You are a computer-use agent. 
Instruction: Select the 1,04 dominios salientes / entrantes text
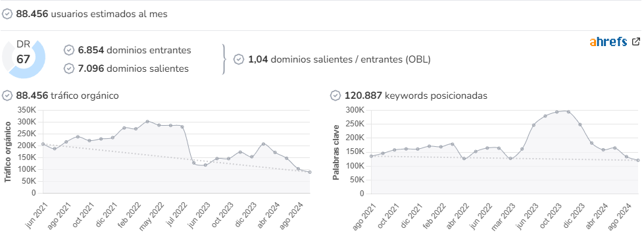[x=339, y=59]
